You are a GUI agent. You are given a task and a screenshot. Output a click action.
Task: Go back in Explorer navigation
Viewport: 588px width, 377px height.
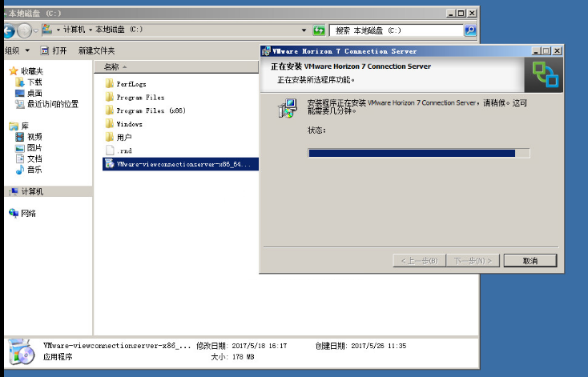(9, 30)
